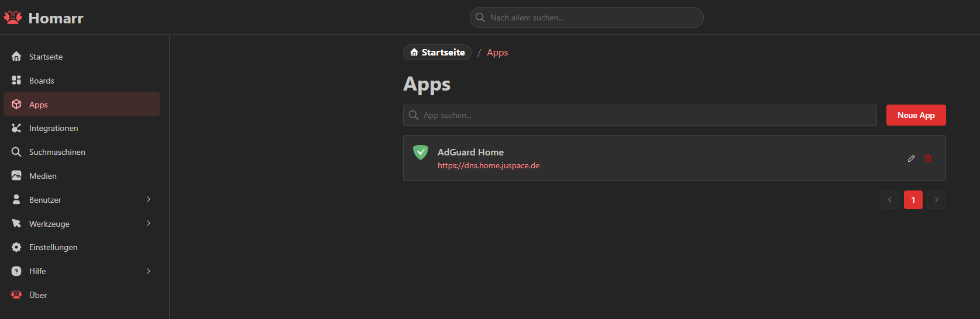This screenshot has width=980, height=319.
Task: Focus the App suchen search field
Action: coord(644,115)
